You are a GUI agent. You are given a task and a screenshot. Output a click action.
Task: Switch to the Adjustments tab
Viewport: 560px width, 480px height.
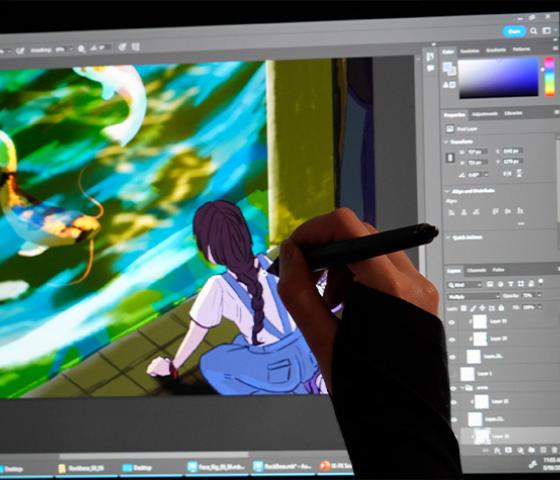click(485, 114)
